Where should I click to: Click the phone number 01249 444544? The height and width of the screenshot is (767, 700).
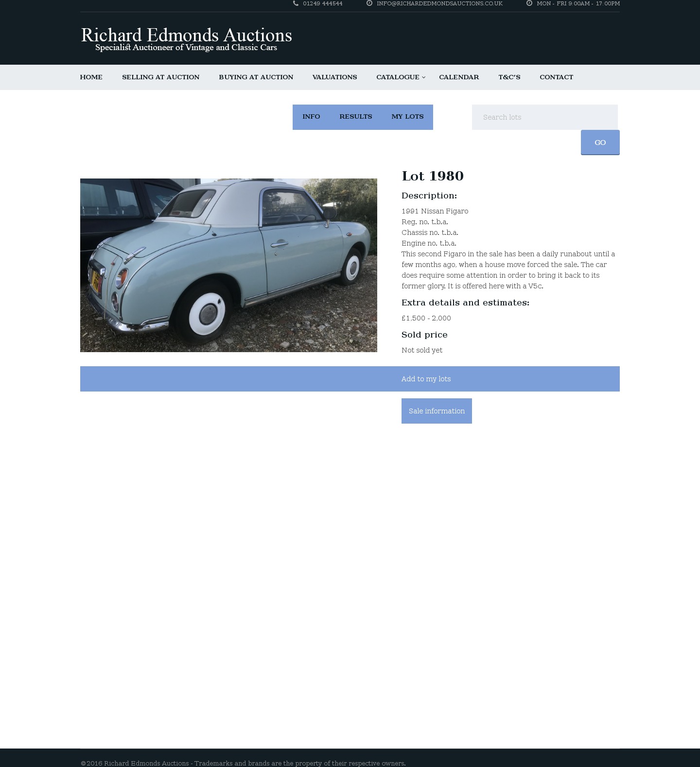[322, 3]
